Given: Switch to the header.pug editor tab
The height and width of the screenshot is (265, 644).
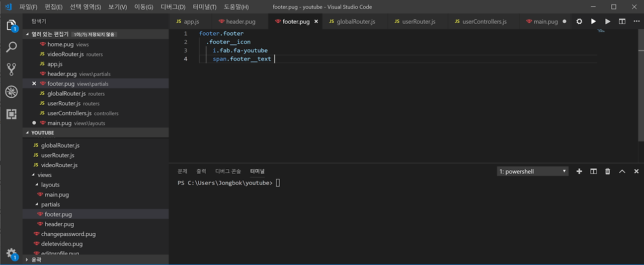Looking at the screenshot, I should click(239, 22).
